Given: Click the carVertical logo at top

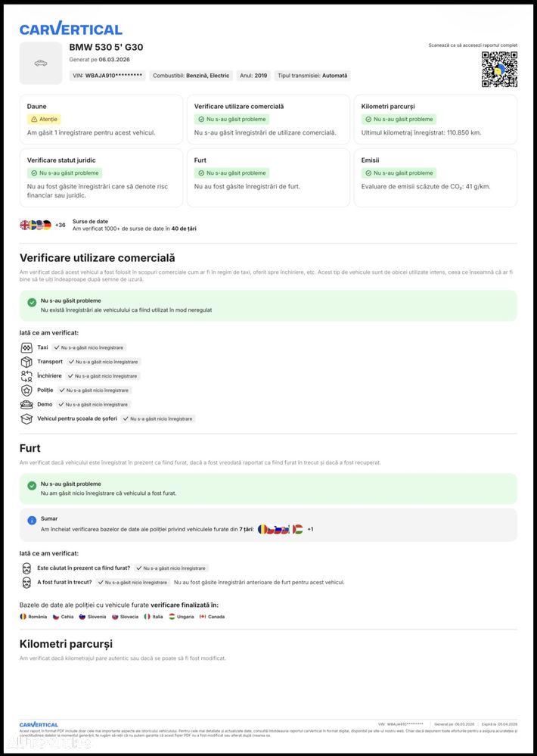Looking at the screenshot, I should 70,30.
